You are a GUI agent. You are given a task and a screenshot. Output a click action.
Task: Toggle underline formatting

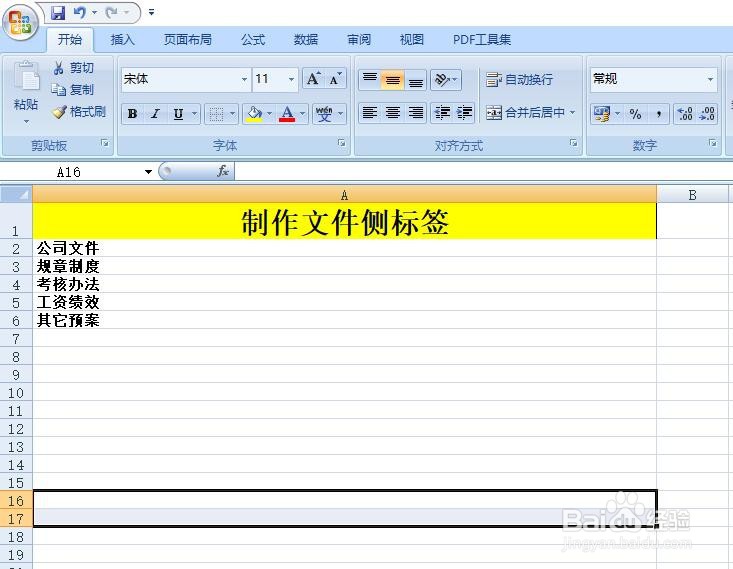point(178,114)
